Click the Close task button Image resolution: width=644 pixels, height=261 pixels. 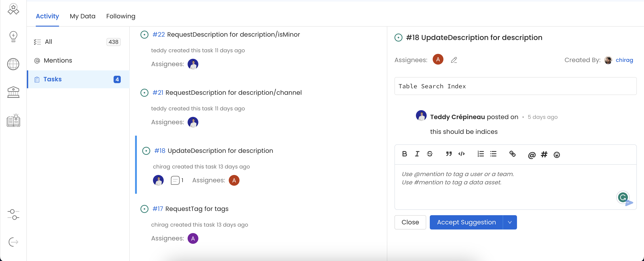point(410,222)
